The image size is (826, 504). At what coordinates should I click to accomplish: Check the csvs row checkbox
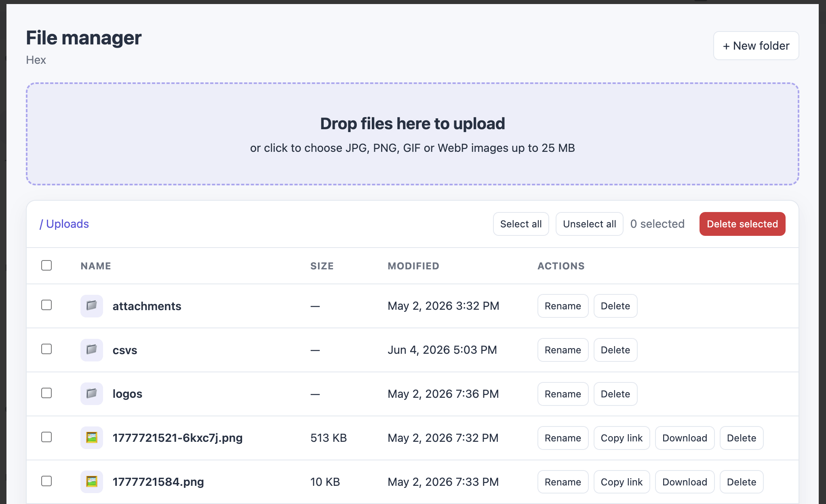[x=46, y=349]
